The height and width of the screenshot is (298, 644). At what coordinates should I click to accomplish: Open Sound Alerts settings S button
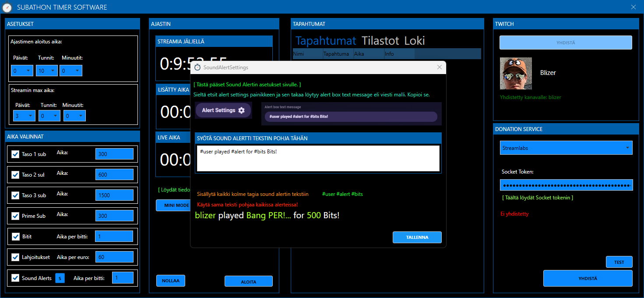point(60,278)
